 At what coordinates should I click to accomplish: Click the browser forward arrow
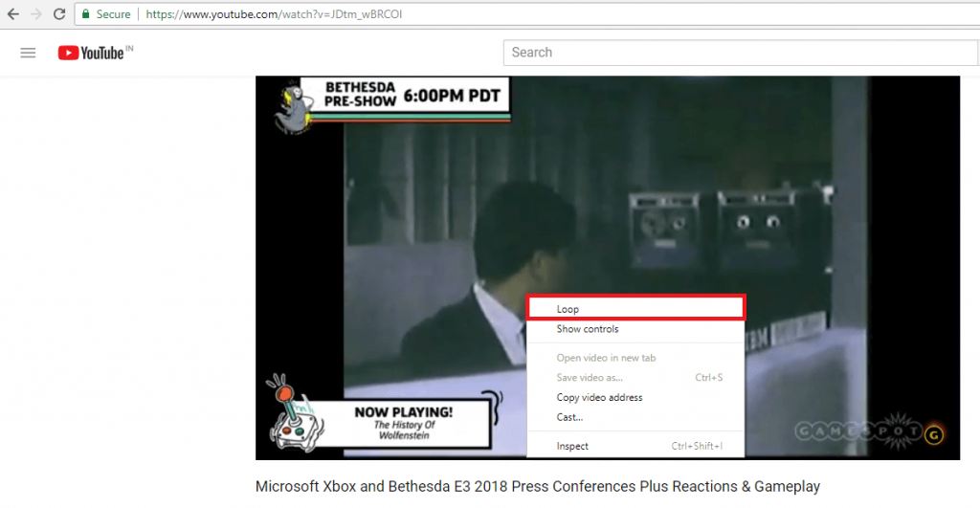pos(36,13)
